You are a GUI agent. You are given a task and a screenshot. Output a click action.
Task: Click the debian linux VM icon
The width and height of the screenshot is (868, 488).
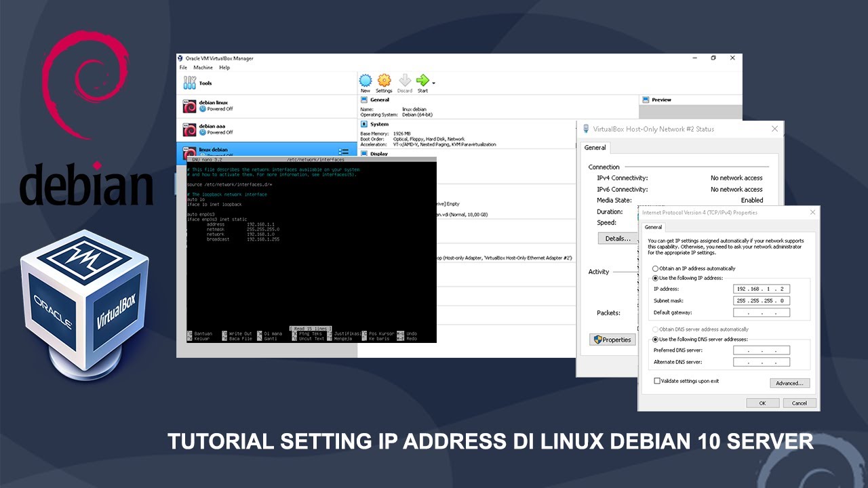point(190,106)
